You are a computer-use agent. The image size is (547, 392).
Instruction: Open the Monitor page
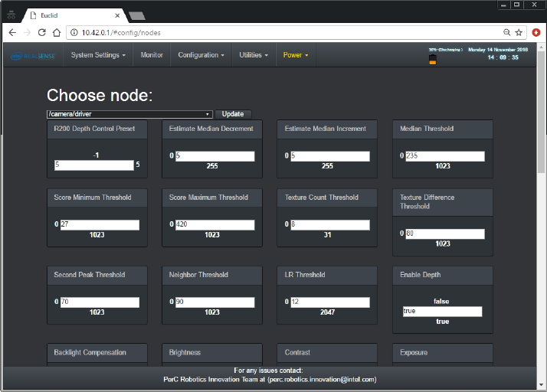152,55
